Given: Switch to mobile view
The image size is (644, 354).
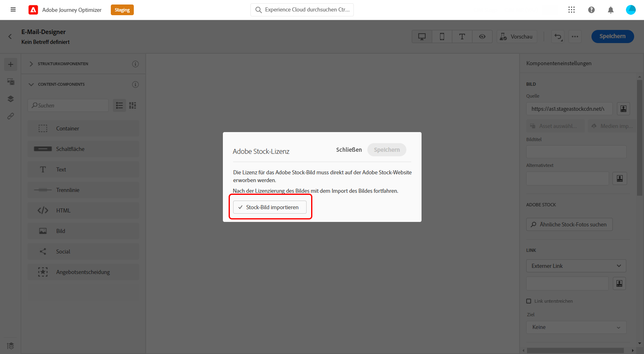Looking at the screenshot, I should [442, 37].
